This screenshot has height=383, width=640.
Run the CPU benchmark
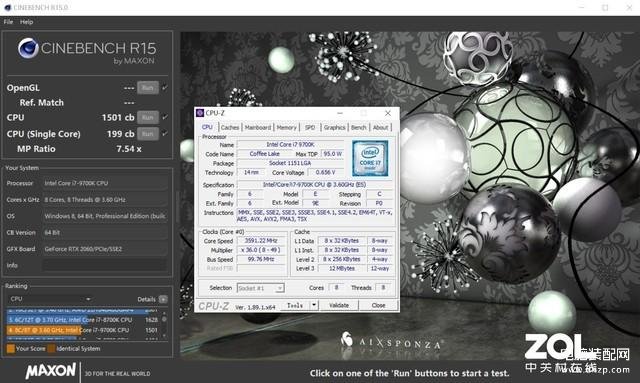point(148,118)
